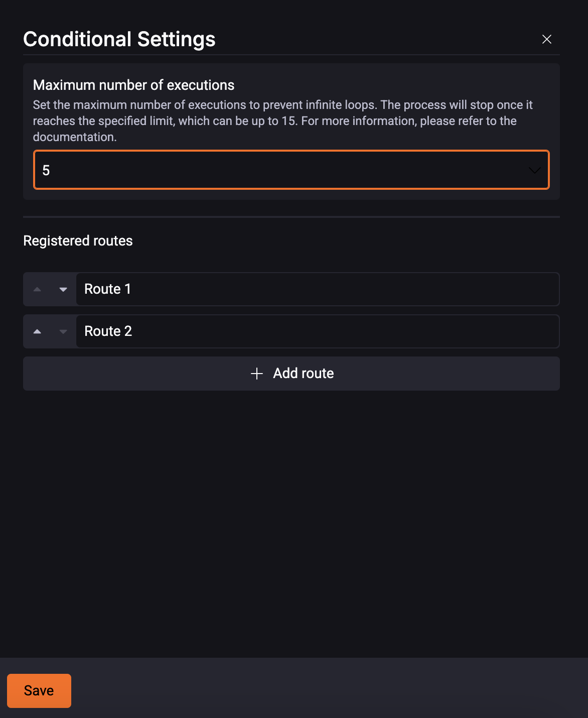Select the value 5 shown in the dropdown
The height and width of the screenshot is (718, 588).
(x=46, y=171)
